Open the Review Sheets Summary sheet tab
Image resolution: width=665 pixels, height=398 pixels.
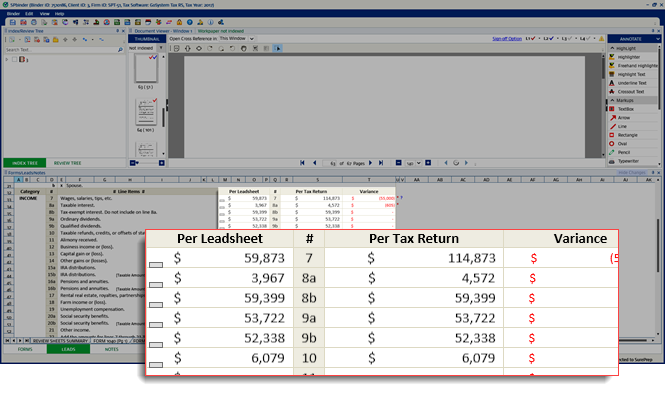click(60, 341)
